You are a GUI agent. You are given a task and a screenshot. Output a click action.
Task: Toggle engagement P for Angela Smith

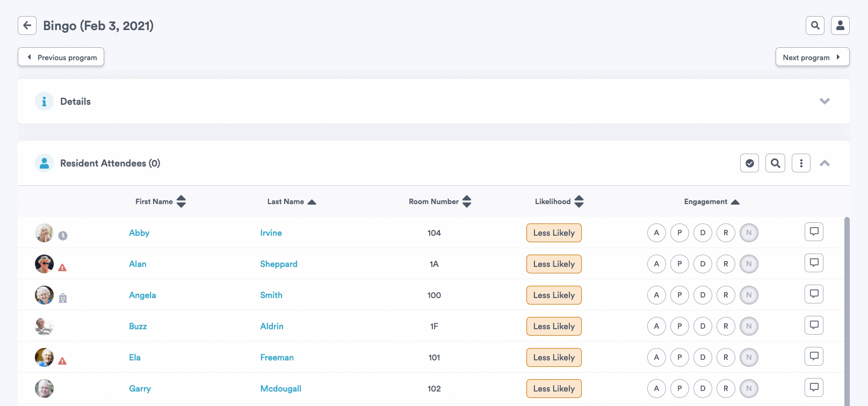679,295
